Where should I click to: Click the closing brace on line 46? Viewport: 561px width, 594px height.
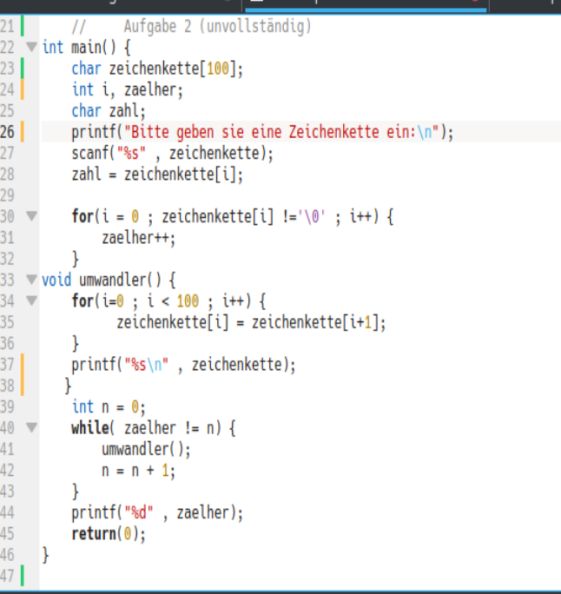tap(45, 555)
